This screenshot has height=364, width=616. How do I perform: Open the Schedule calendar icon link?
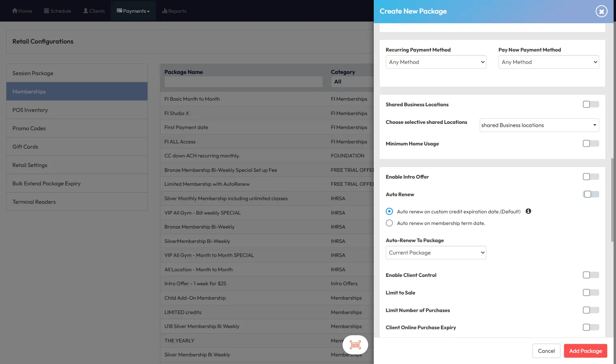pyautogui.click(x=46, y=11)
